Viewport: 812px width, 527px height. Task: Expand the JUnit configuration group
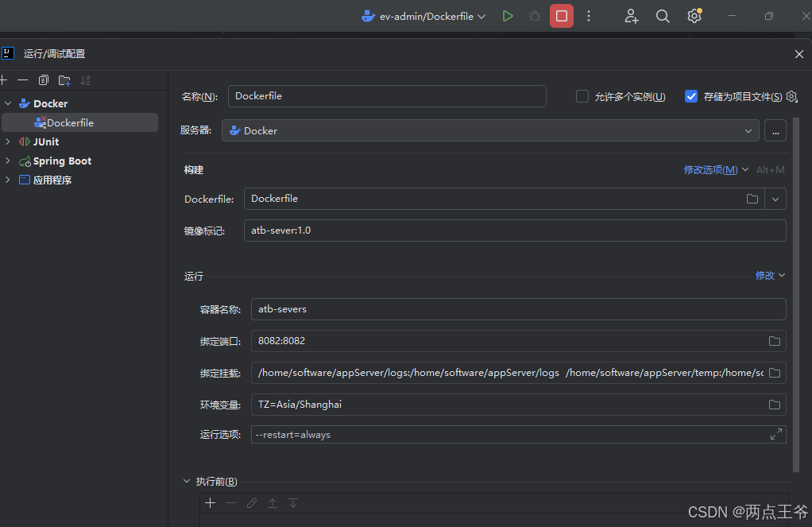8,141
